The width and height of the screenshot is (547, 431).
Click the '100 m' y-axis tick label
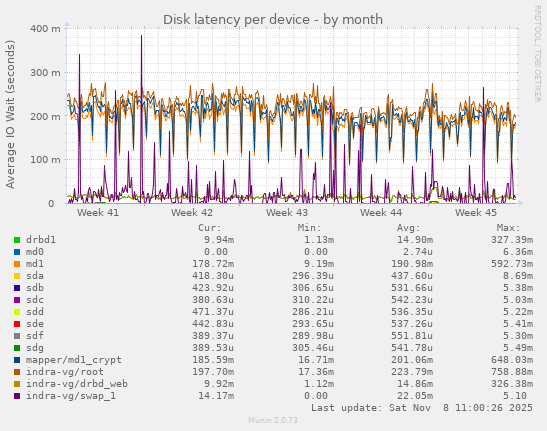coord(45,160)
